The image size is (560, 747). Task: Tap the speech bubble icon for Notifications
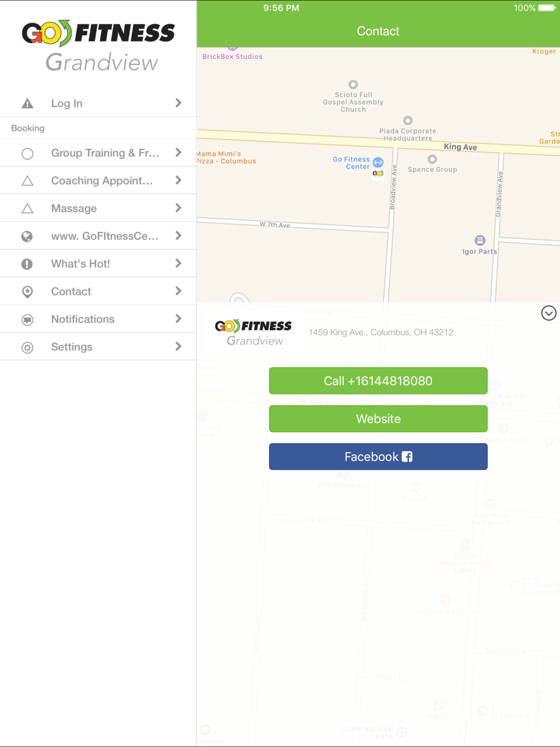point(27,320)
